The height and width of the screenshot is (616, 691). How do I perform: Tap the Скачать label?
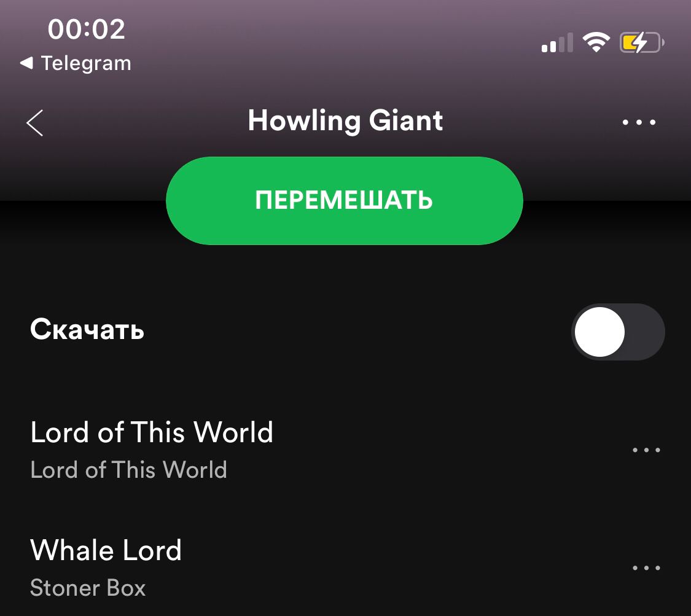(87, 329)
